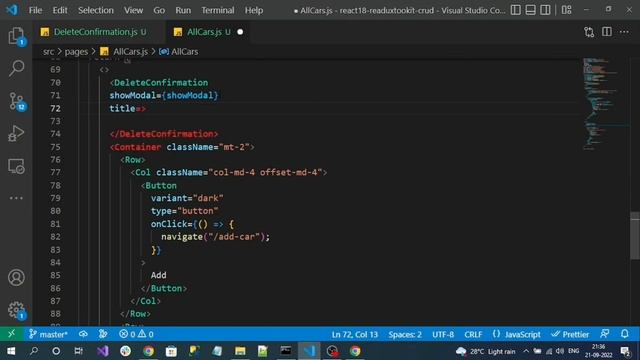Click the unsaved dot on AllCars.js tab
Viewport: 640px width, 360px height.
point(240,32)
